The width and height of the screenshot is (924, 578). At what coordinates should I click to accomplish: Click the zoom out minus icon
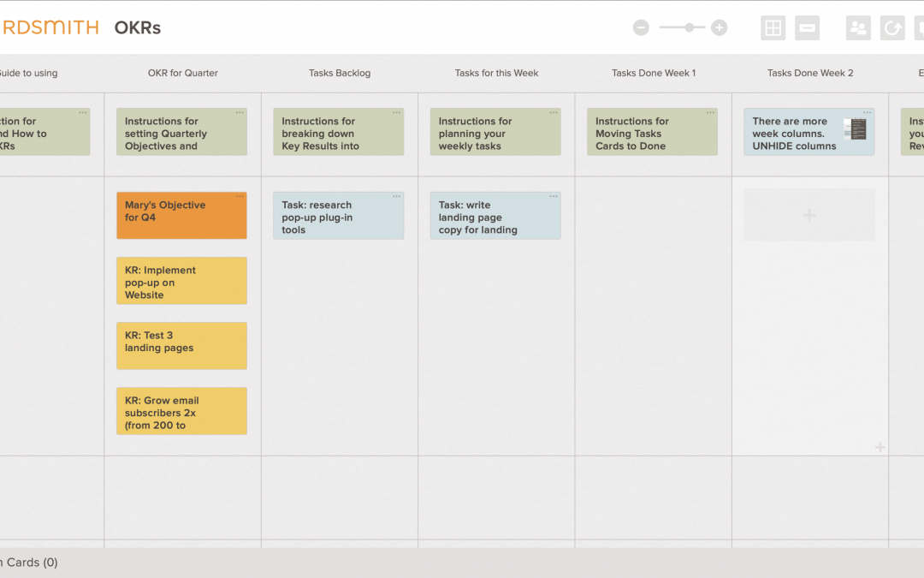pyautogui.click(x=641, y=27)
